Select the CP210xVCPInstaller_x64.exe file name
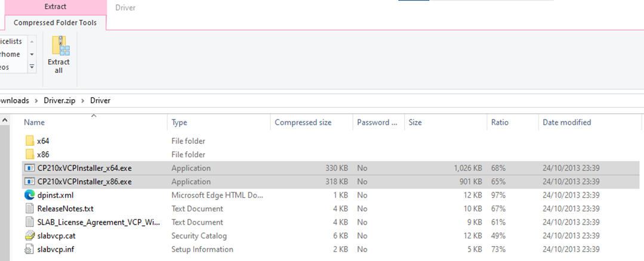This screenshot has width=644, height=261. pyautogui.click(x=84, y=168)
